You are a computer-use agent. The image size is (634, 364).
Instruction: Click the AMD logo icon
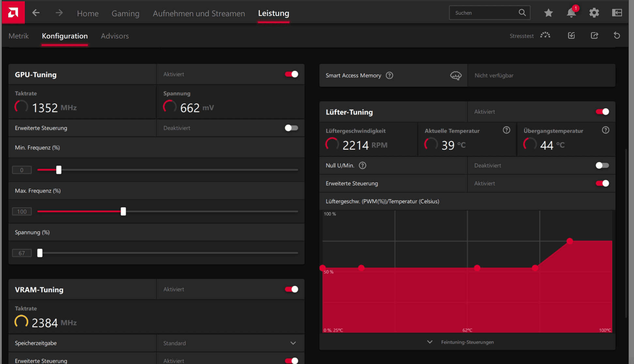coord(13,13)
